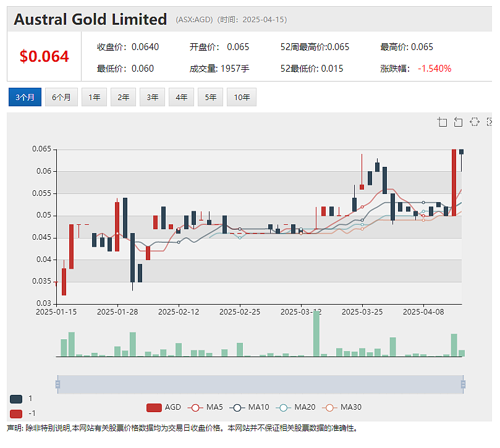This screenshot has width=500, height=448.
Task: Select the 3年 range button
Action: 152,97
